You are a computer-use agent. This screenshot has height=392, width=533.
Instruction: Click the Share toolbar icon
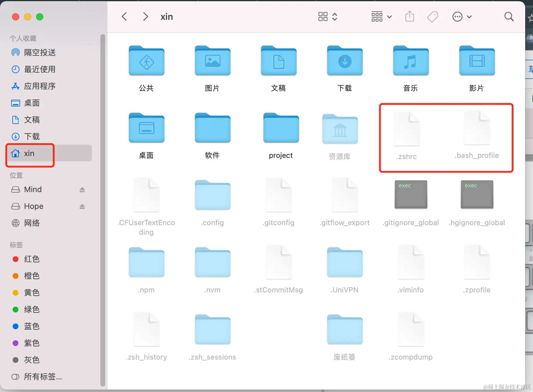410,17
